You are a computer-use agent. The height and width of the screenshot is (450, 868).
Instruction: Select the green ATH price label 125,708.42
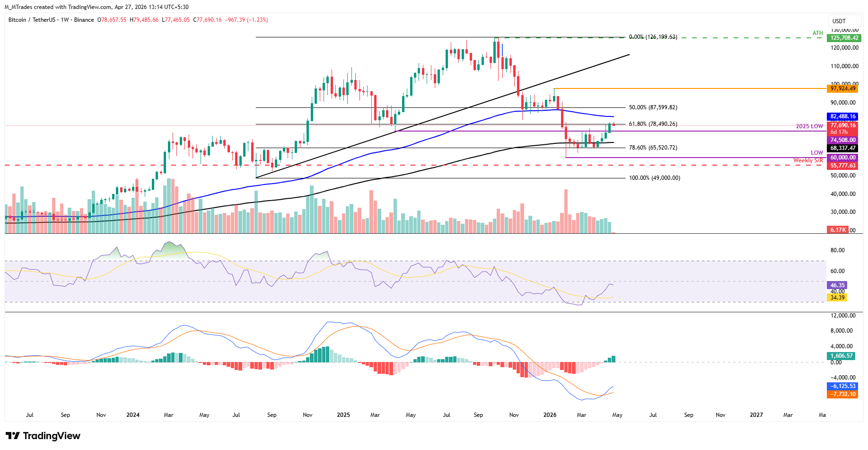click(x=843, y=38)
